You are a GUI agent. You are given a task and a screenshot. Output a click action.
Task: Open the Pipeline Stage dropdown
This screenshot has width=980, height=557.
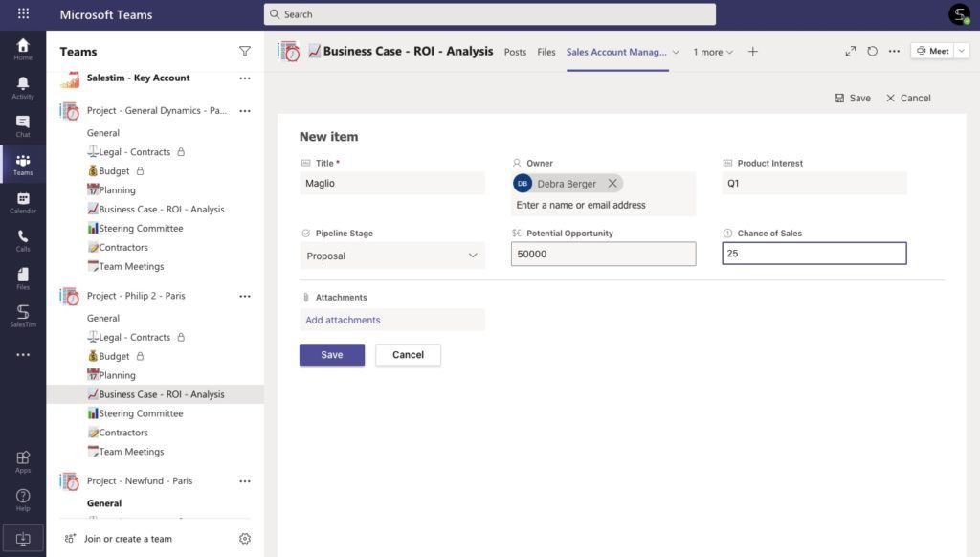coord(392,256)
